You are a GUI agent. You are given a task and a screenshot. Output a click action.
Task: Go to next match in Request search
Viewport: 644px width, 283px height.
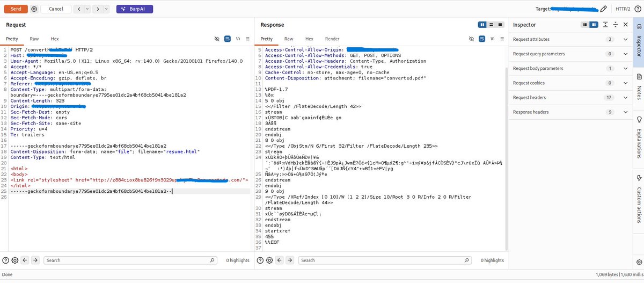(x=35, y=260)
